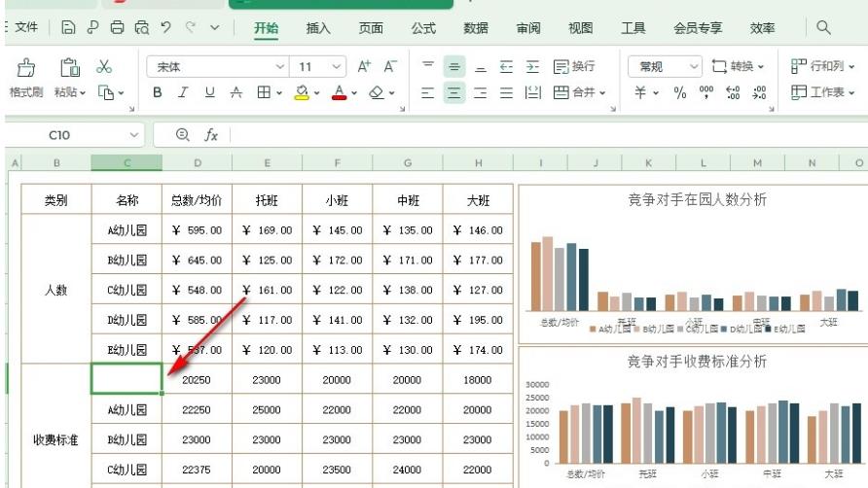The width and height of the screenshot is (868, 488).
Task: Click the Insert Function fx icon
Action: point(211,135)
